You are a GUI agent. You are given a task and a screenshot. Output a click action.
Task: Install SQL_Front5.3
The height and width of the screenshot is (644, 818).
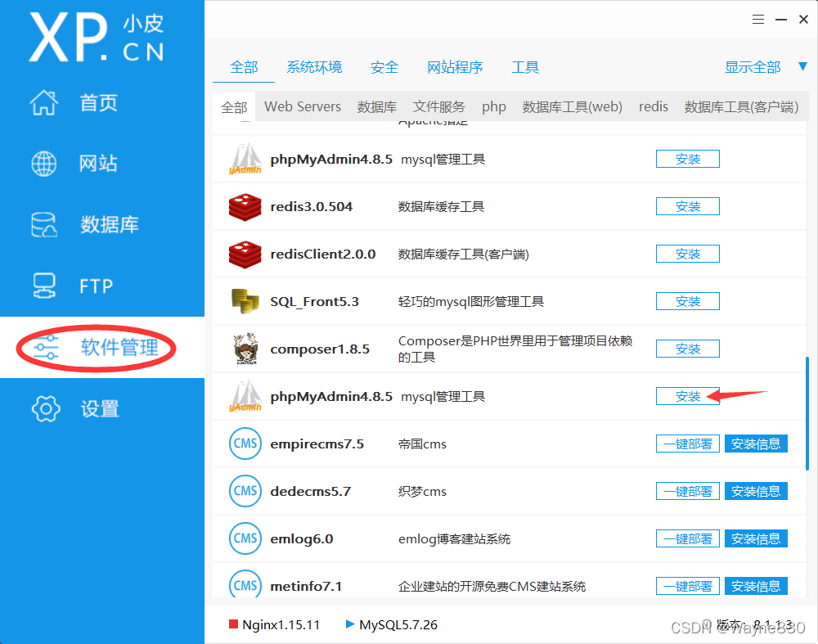pos(688,301)
